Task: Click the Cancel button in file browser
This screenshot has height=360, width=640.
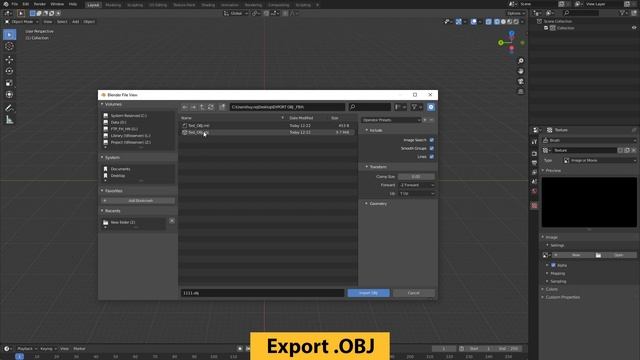Action: 413,293
